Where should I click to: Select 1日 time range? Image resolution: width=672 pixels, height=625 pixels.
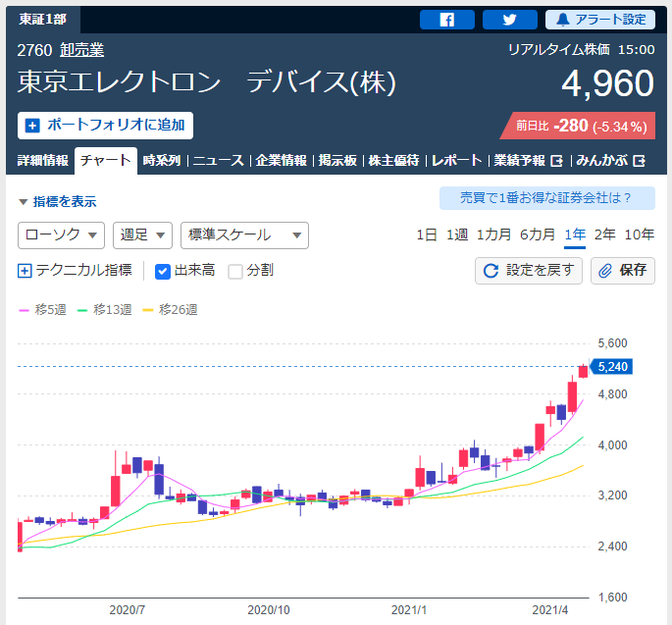(x=427, y=234)
